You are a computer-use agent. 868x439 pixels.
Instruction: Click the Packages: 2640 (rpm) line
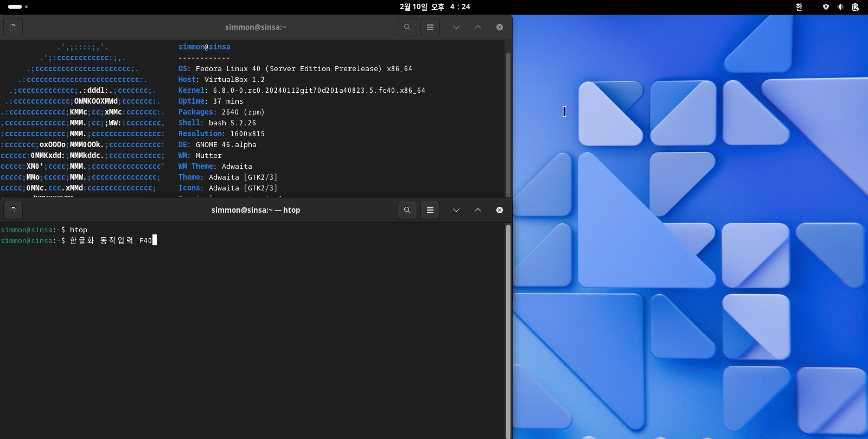221,112
